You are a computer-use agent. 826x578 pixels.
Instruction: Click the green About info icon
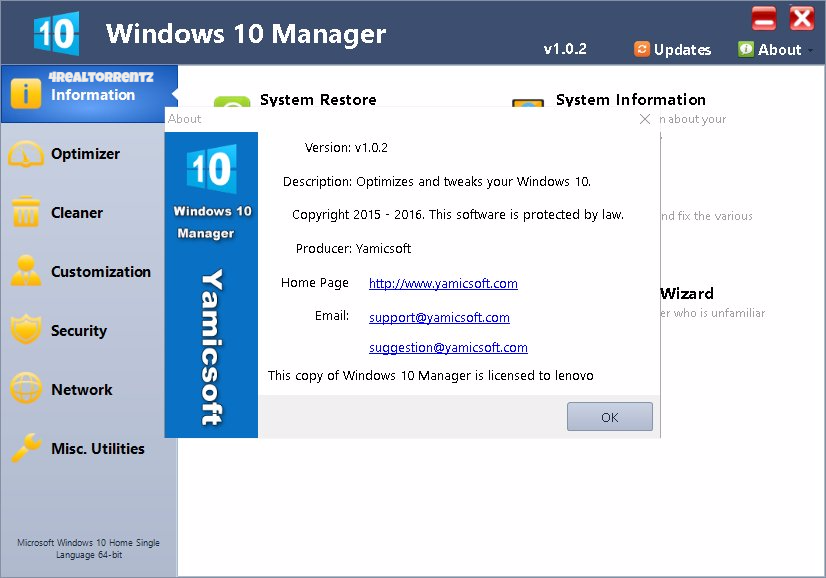745,49
